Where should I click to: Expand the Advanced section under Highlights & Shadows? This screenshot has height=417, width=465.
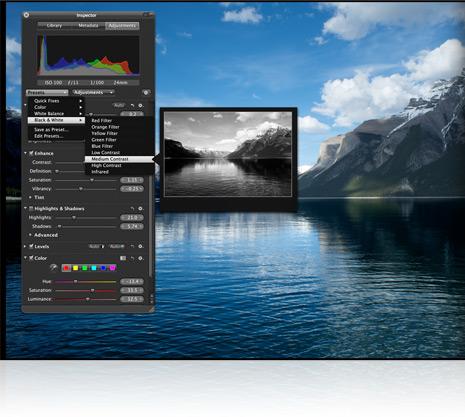[30, 235]
